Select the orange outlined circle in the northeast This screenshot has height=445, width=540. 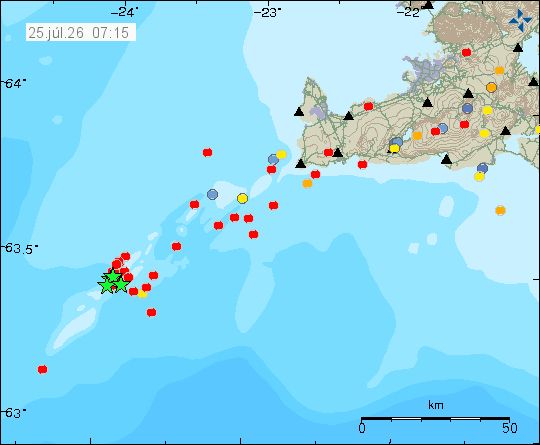[x=491, y=87]
